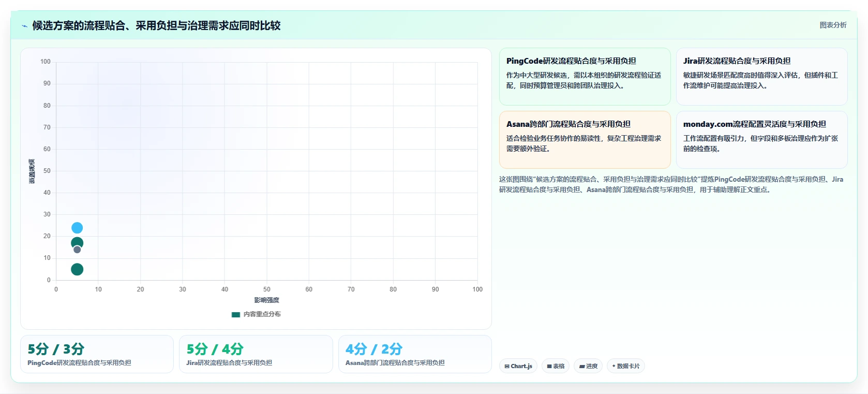Select the small gray bubble on the chart

(x=77, y=250)
